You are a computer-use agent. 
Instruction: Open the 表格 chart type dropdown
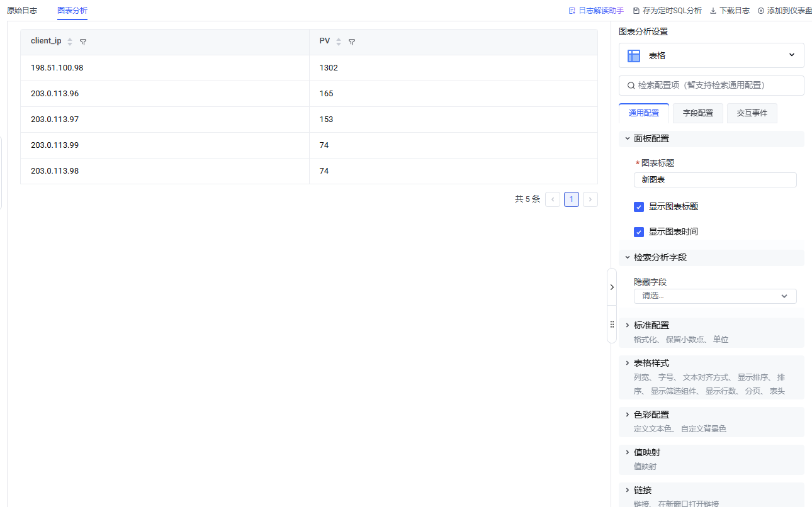(711, 55)
